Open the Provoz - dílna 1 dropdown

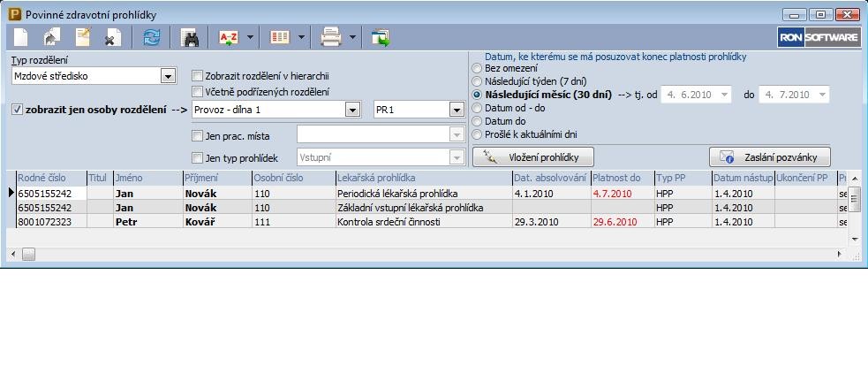click(352, 110)
